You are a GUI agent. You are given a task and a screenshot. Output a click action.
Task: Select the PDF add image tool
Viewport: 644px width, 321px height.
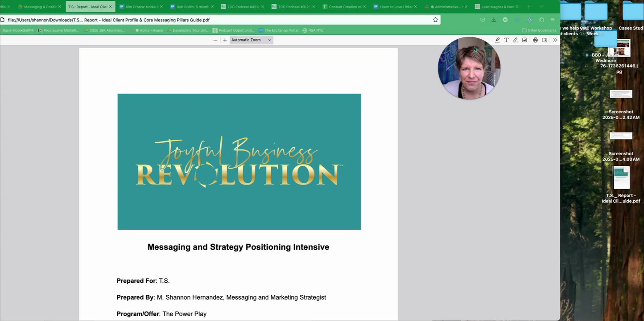pyautogui.click(x=524, y=40)
